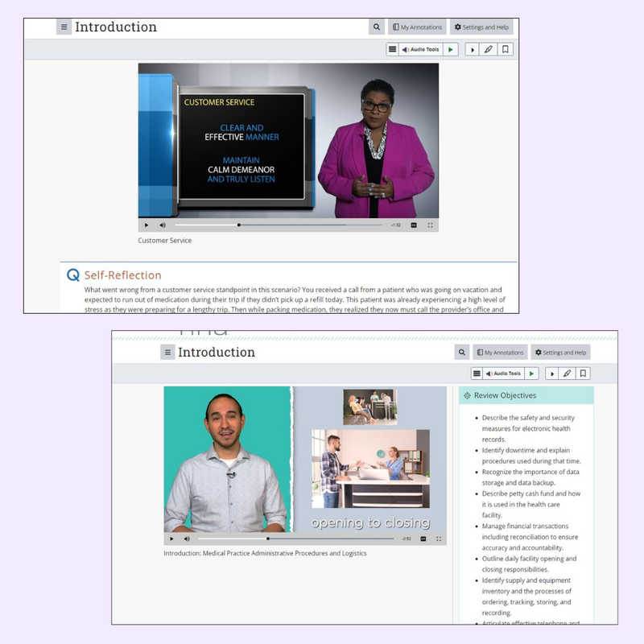Click bookmark icon in the bottom window toolbar

point(584,374)
